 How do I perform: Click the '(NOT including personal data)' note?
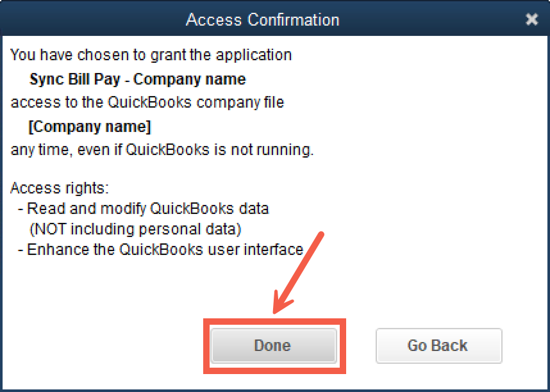pos(135,229)
